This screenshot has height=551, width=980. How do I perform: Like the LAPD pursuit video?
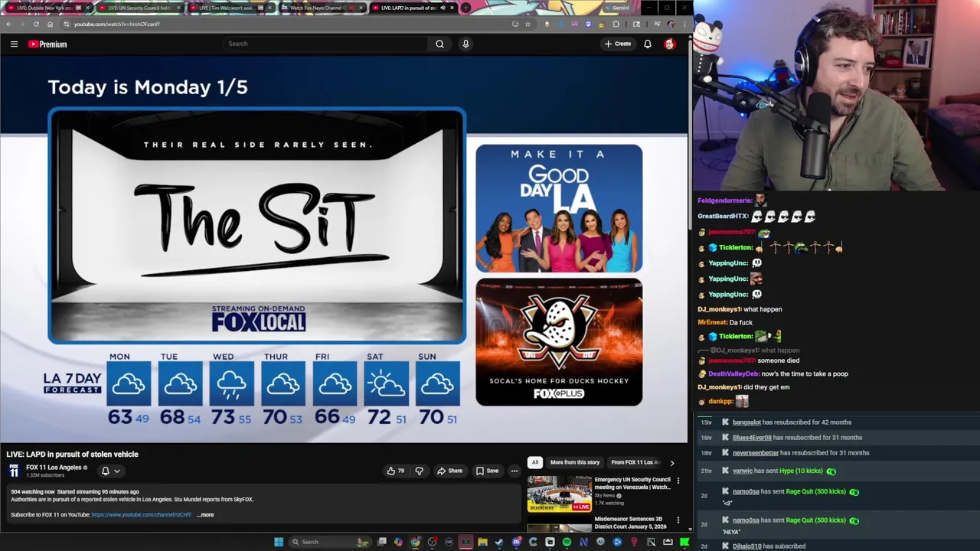(x=396, y=471)
